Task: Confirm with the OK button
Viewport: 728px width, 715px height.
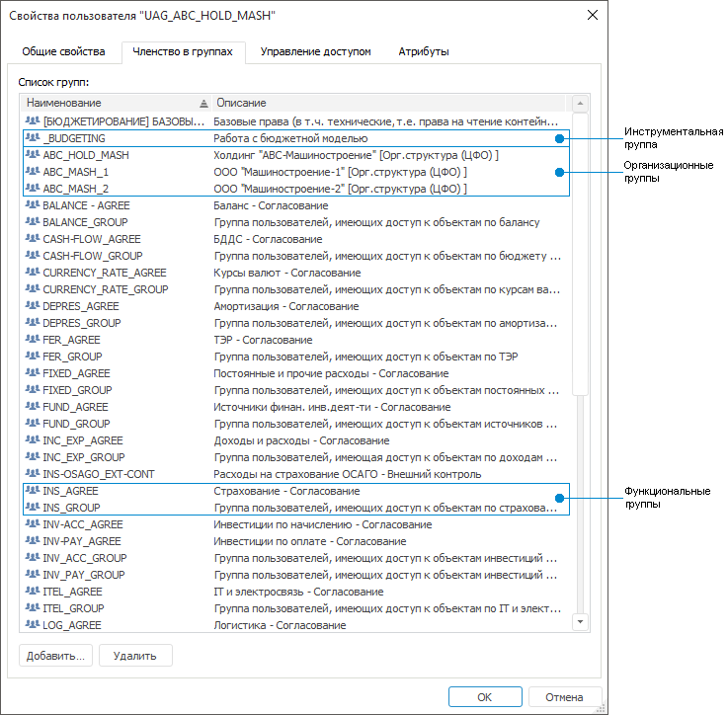Action: 485,696
